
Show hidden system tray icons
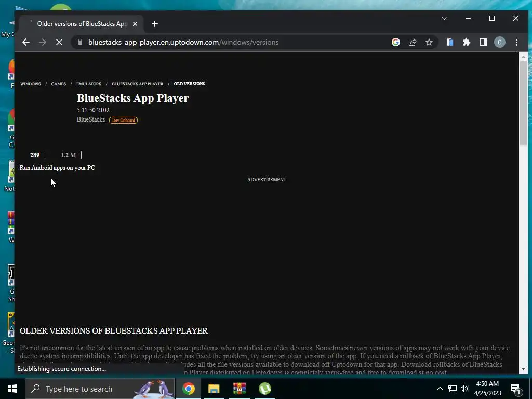point(440,389)
